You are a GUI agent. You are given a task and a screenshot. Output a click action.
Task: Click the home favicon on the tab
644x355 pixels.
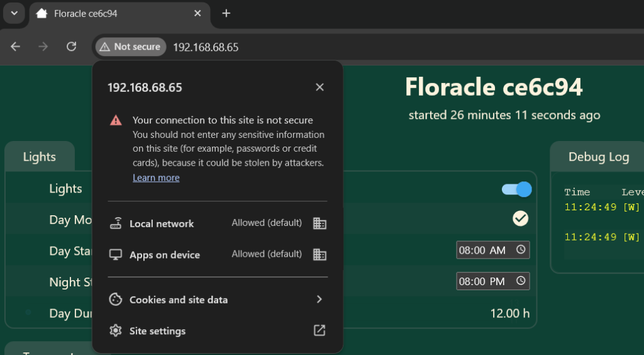pos(42,14)
